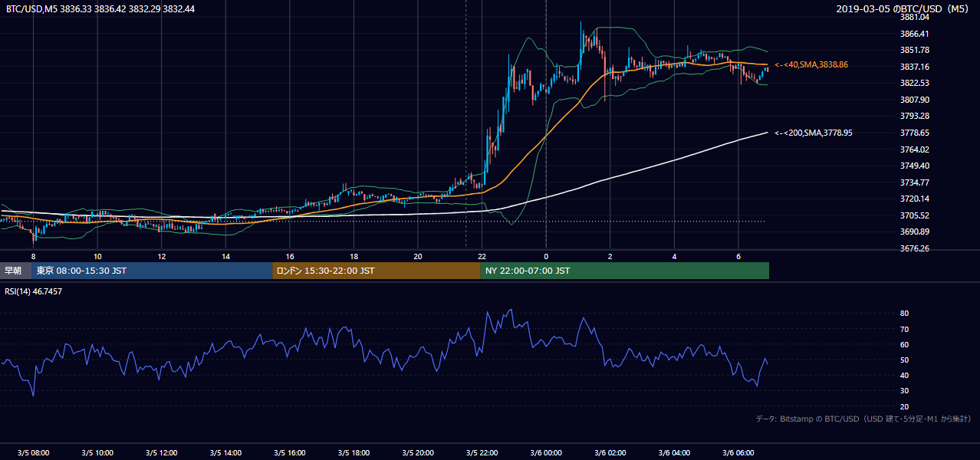
Task: Click the 3/5 20:00 time label
Action: click(417, 452)
